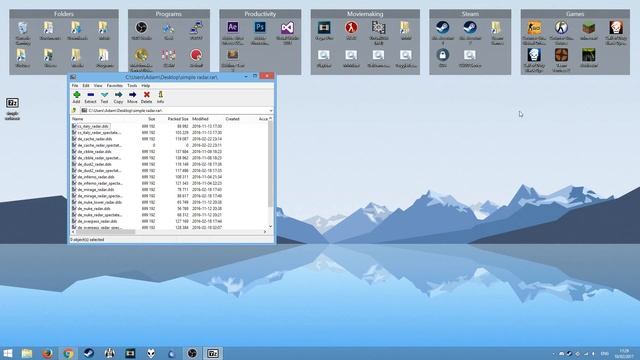The image size is (640, 360).
Task: Open Info for the archive
Action: point(160,97)
